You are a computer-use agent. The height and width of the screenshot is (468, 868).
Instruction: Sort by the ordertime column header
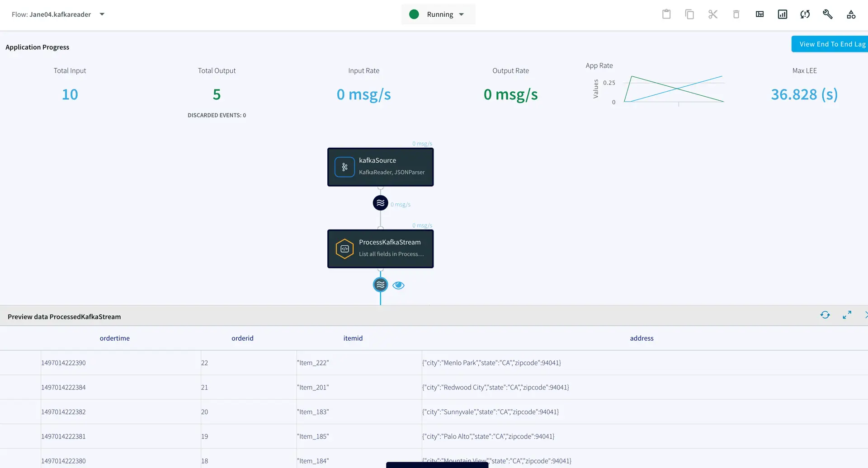coord(114,338)
